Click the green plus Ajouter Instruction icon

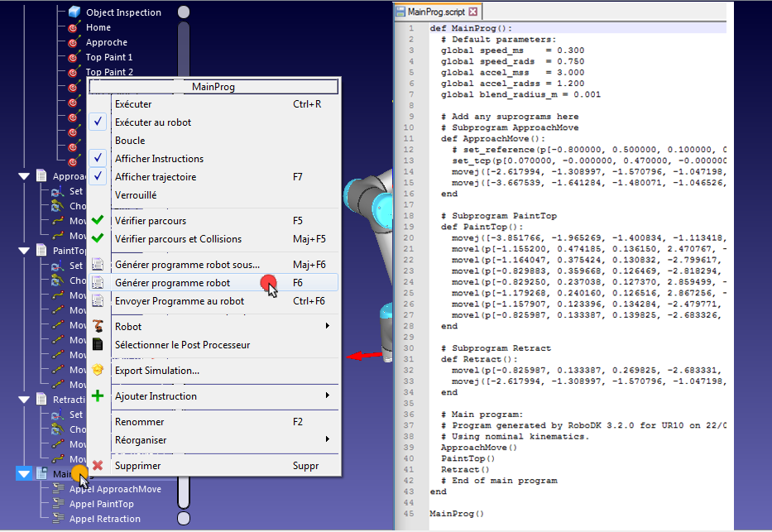click(x=98, y=395)
